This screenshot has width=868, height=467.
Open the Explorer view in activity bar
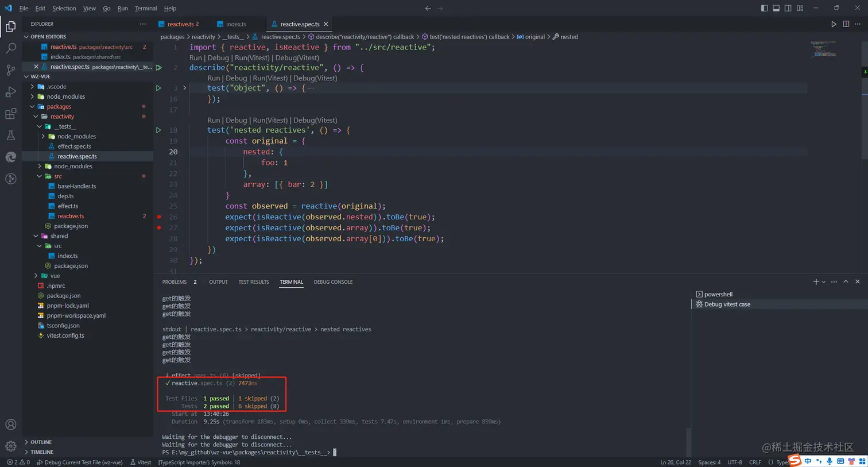(x=10, y=26)
